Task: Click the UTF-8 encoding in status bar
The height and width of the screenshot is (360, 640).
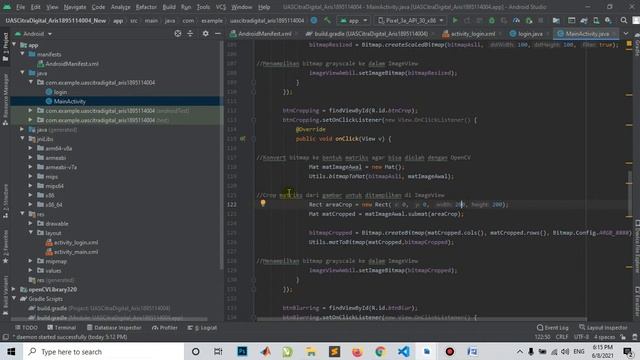Action: coord(582,337)
